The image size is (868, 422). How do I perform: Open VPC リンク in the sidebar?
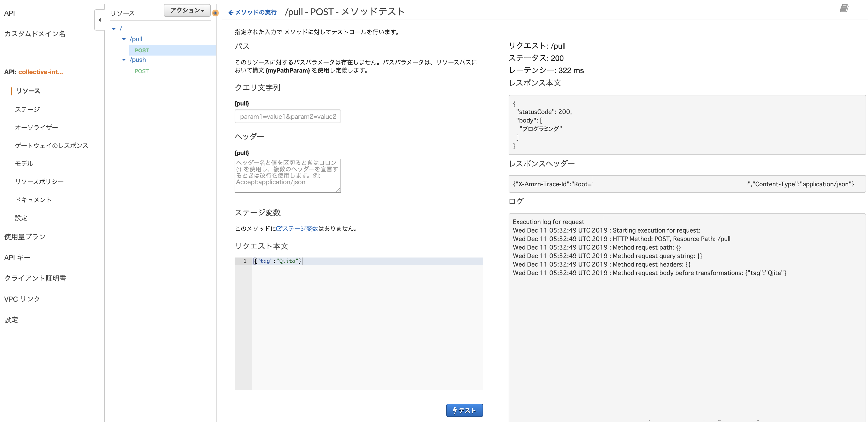pyautogui.click(x=22, y=299)
